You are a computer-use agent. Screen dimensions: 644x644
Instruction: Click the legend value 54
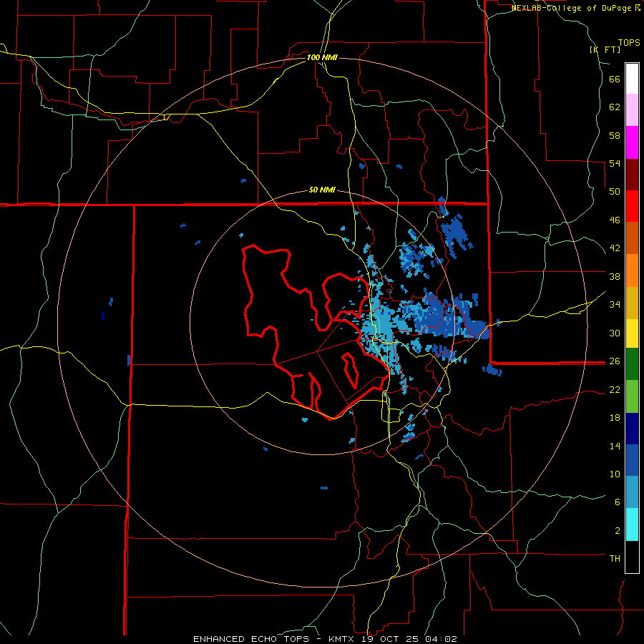click(x=615, y=163)
